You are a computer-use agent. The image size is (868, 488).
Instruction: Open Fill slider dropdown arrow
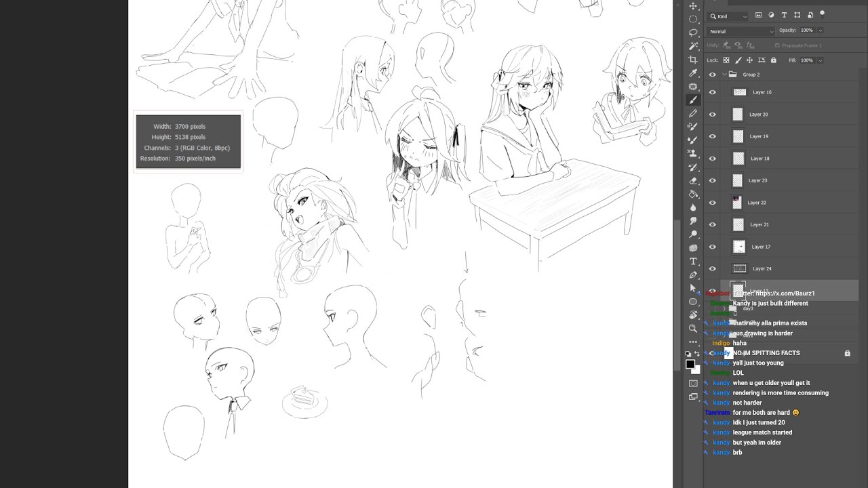pyautogui.click(x=820, y=60)
